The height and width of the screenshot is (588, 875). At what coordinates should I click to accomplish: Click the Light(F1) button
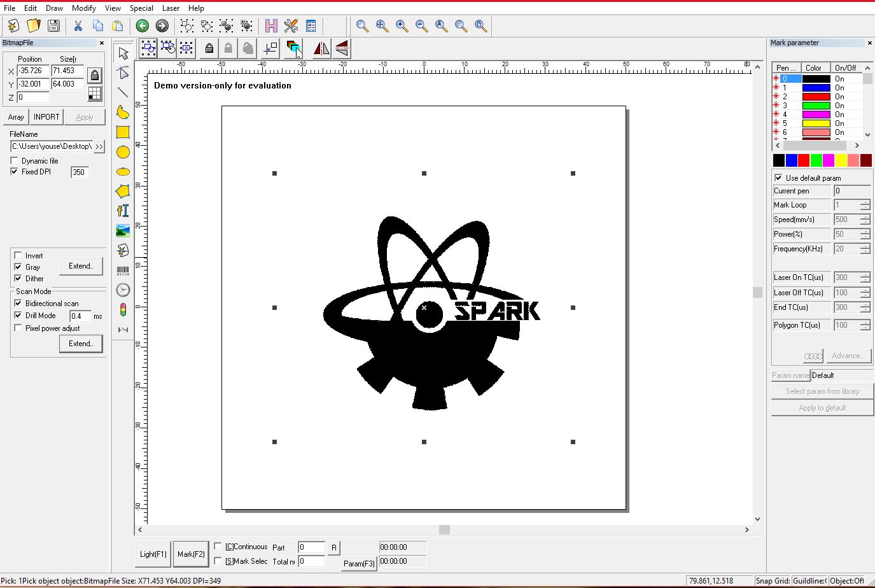[x=153, y=554]
